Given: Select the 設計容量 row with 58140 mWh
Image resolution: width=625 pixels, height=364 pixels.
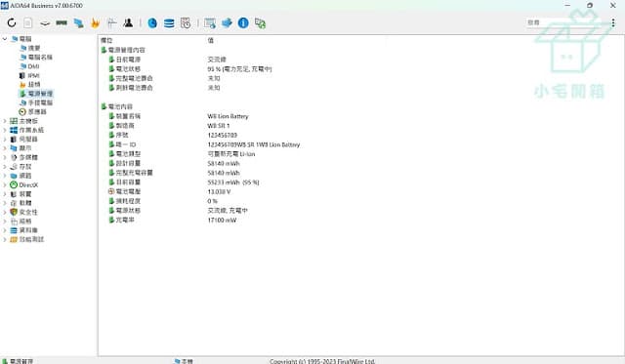Looking at the screenshot, I should (x=174, y=163).
